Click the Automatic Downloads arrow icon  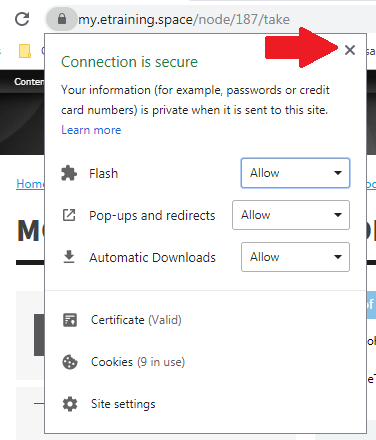coord(69,257)
